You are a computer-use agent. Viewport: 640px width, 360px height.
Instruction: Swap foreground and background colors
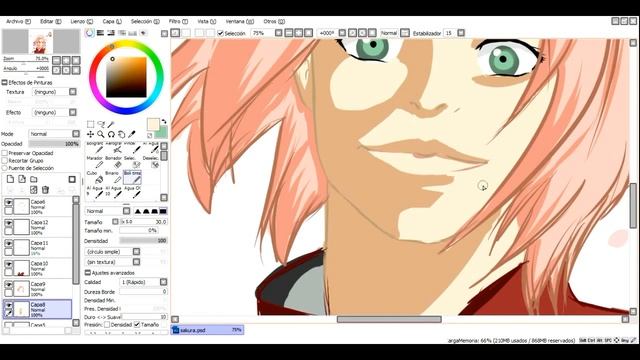(164, 121)
